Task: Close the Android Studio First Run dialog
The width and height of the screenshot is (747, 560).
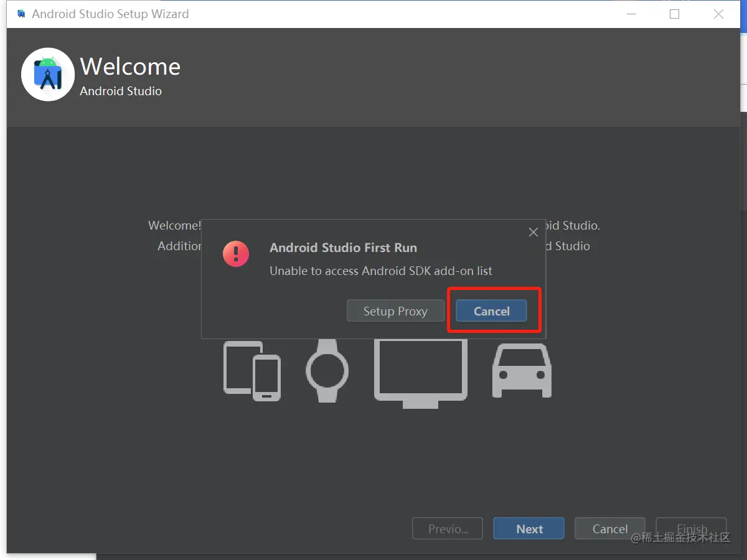Action: (x=533, y=232)
